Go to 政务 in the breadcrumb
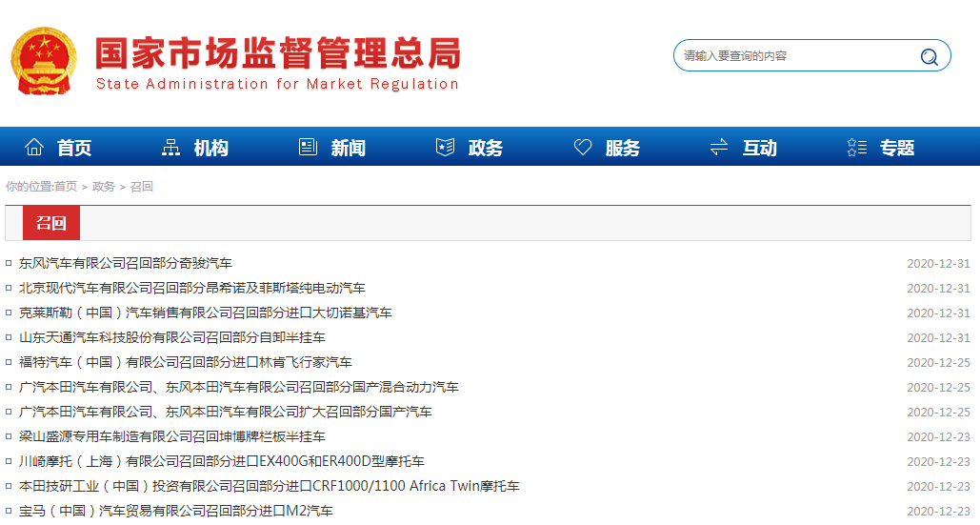The image size is (980, 525). pyautogui.click(x=104, y=187)
